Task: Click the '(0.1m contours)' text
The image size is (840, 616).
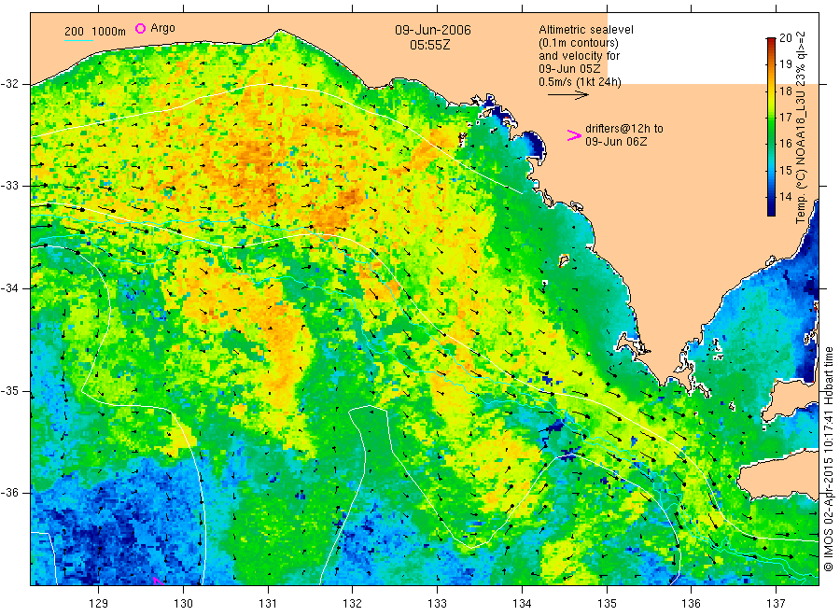Action: click(x=578, y=43)
